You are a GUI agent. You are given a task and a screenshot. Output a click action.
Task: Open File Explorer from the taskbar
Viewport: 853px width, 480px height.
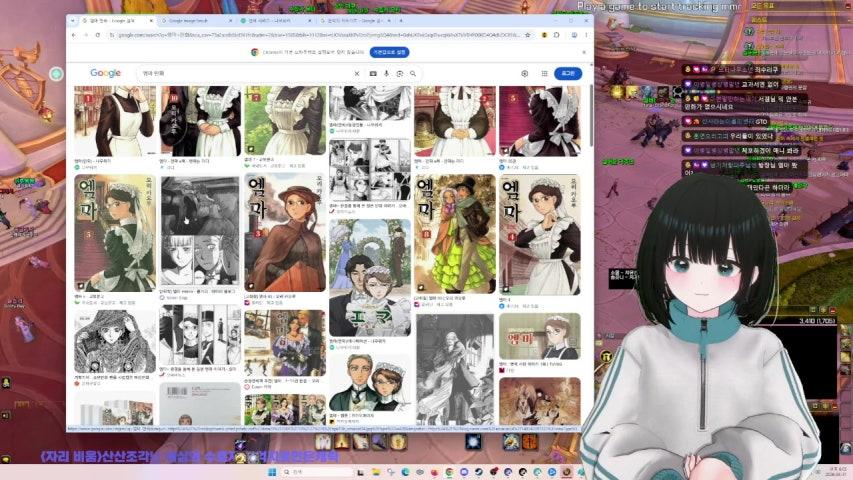click(376, 472)
